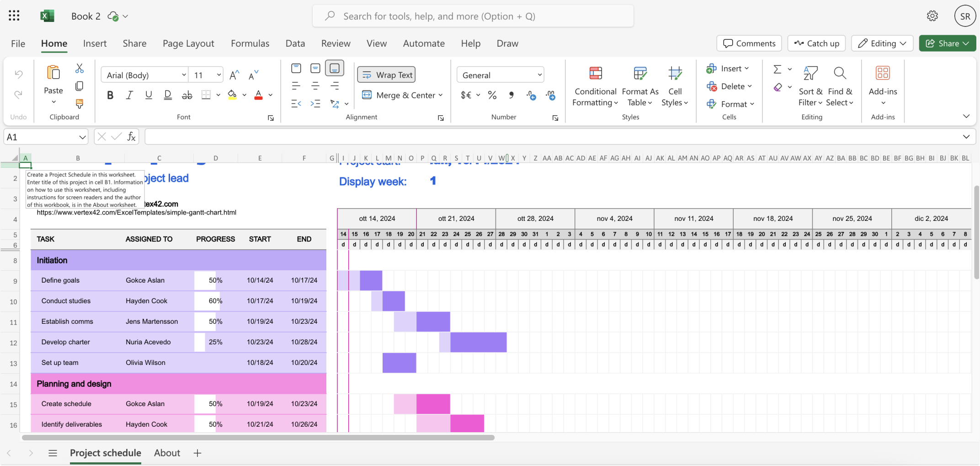Click the AutoSum icon
Screen dimensions: 980x466
point(778,69)
